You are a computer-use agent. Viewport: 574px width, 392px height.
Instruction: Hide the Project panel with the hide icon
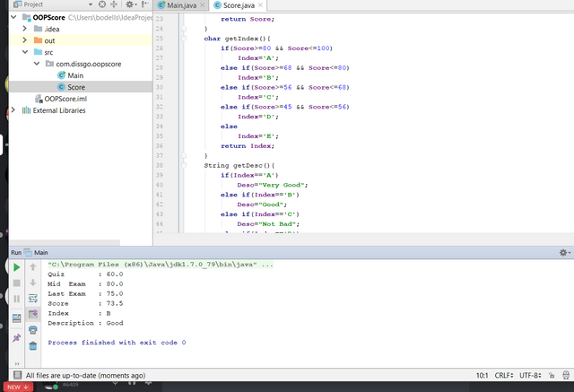click(145, 4)
